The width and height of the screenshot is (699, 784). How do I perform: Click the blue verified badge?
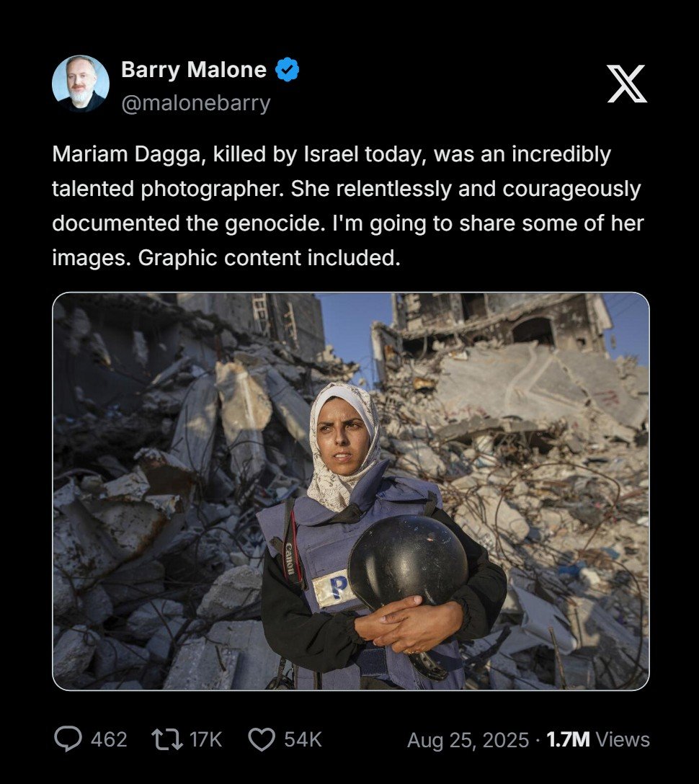tap(287, 69)
